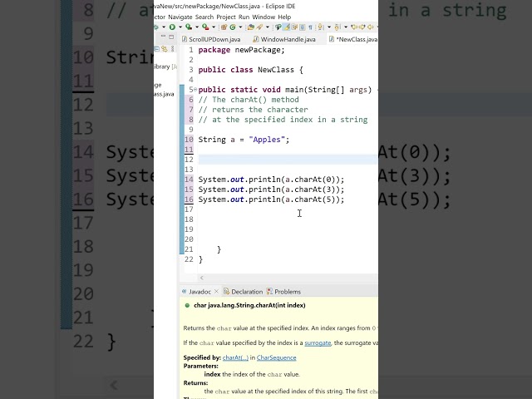Create a New Java Package from toolbar
Image resolution: width=532 pixels, height=399 pixels.
click(224, 27)
